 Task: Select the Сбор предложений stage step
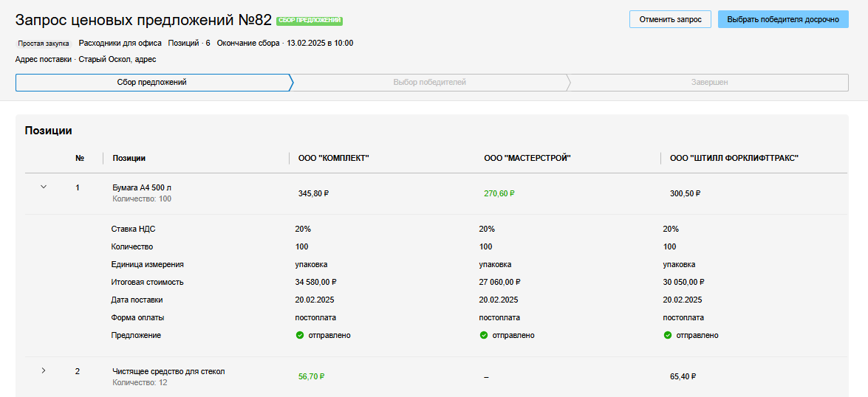(x=152, y=83)
